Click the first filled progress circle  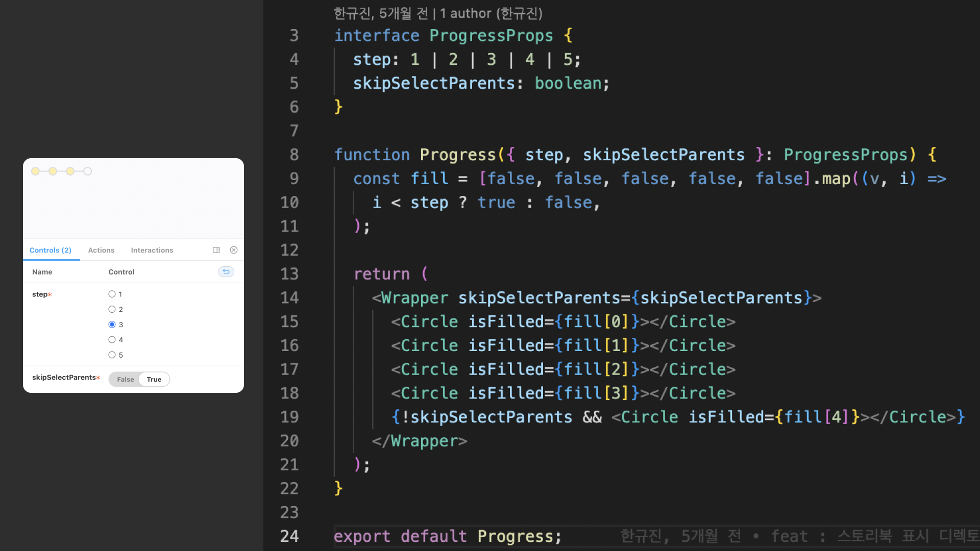coord(35,171)
